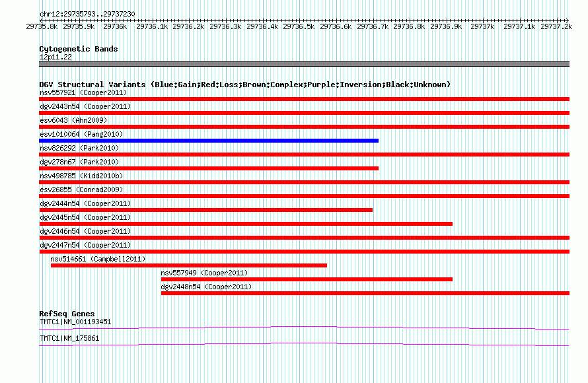
Task: Click the magenta transcript line for NM_175861
Action: (304, 345)
